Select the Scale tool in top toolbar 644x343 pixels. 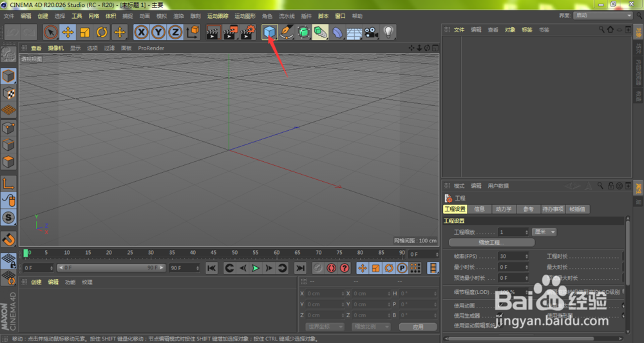point(85,32)
